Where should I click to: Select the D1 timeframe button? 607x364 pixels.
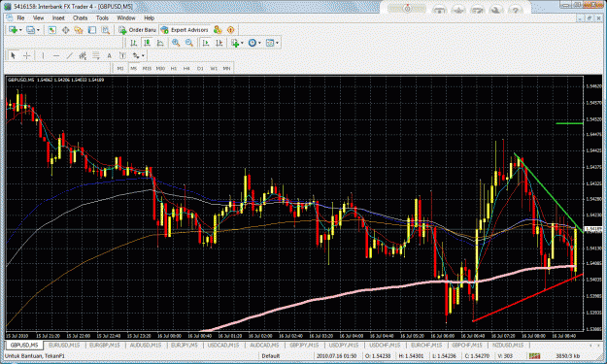(x=200, y=69)
